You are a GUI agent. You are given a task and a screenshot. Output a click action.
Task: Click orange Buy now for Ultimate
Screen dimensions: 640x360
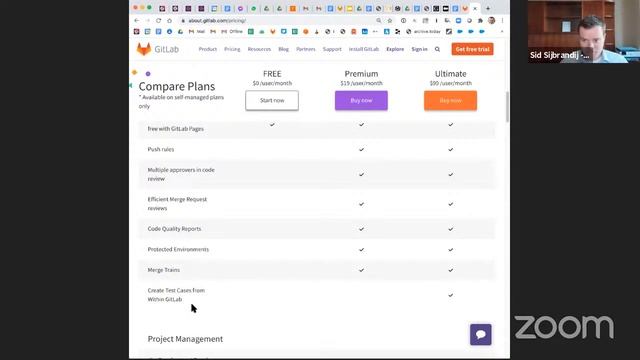click(x=450, y=100)
